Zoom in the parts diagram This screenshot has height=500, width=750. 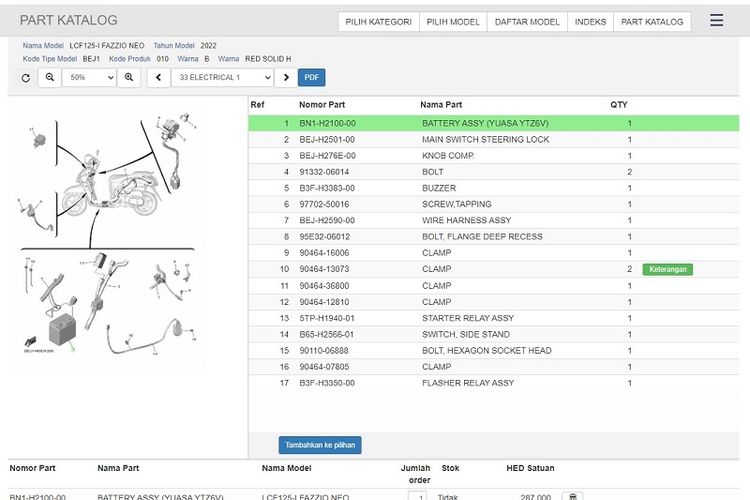[128, 78]
